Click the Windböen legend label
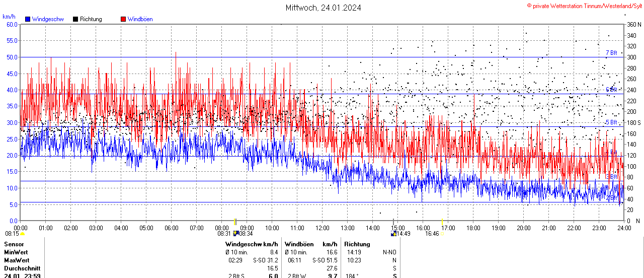 pos(140,19)
